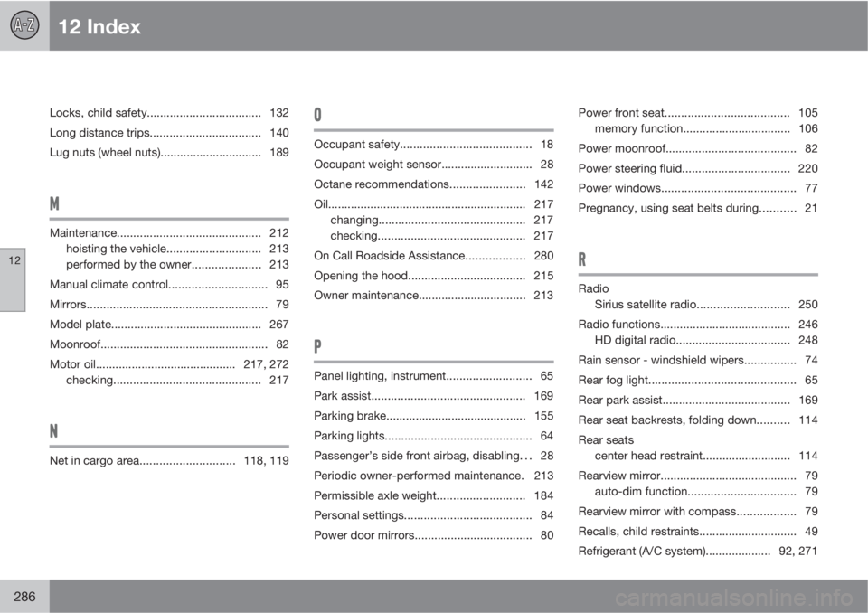Click 'Power moonroof' entry
The width and height of the screenshot is (868, 613).
tap(698, 149)
